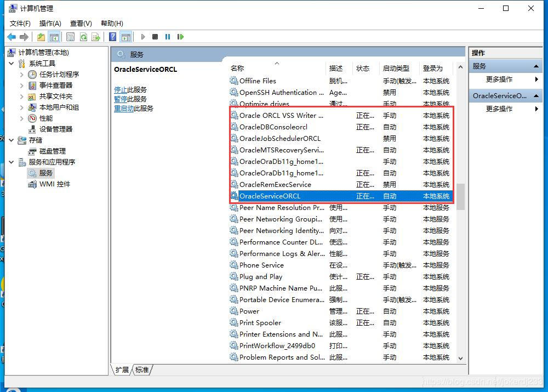Select the Plug and Play service row
This screenshot has height=392, width=548.
tap(341, 277)
